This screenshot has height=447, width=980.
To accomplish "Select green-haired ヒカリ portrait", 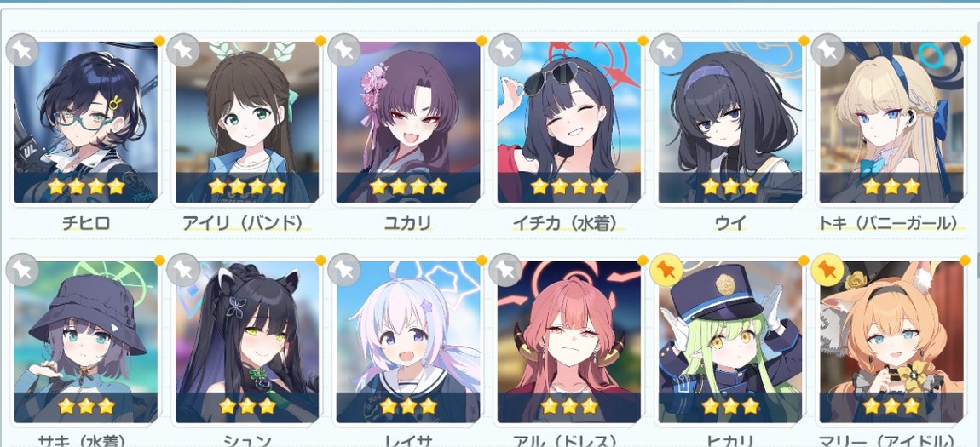I will 730,342.
